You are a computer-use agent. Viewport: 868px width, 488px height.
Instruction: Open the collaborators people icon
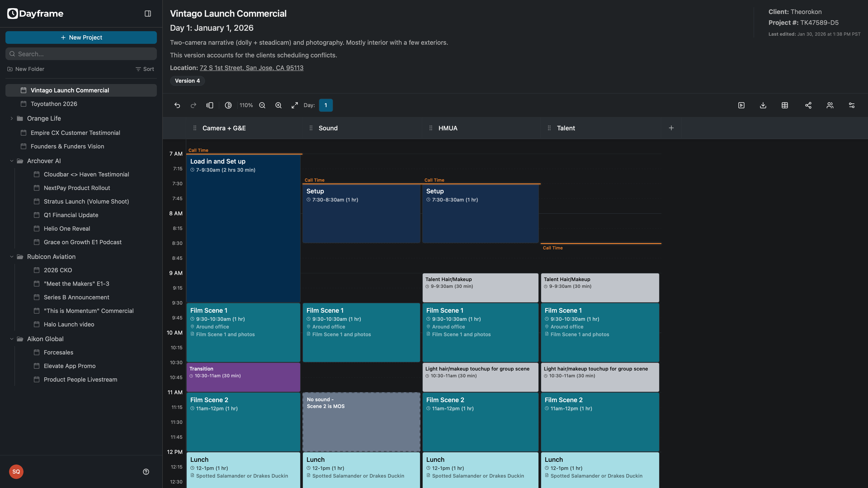click(830, 106)
